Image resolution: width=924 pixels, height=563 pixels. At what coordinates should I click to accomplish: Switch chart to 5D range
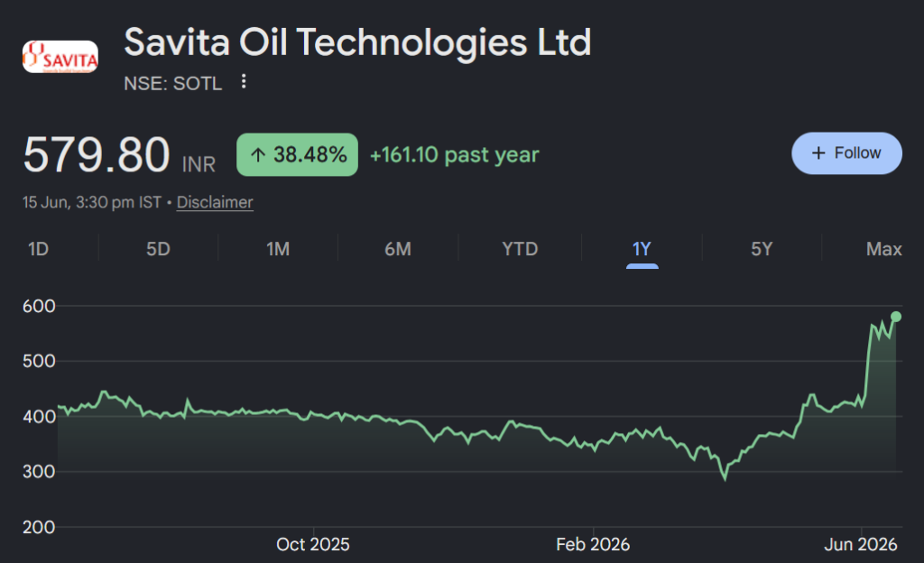point(158,249)
